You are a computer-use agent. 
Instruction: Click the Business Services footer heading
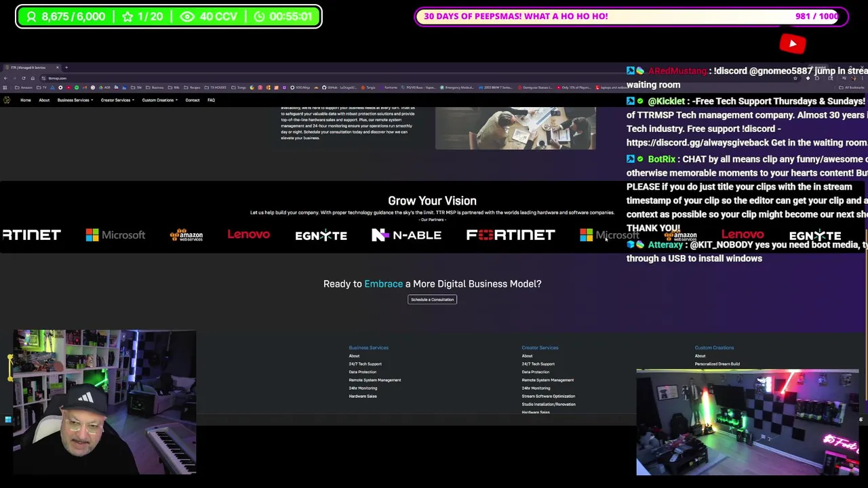point(368,348)
